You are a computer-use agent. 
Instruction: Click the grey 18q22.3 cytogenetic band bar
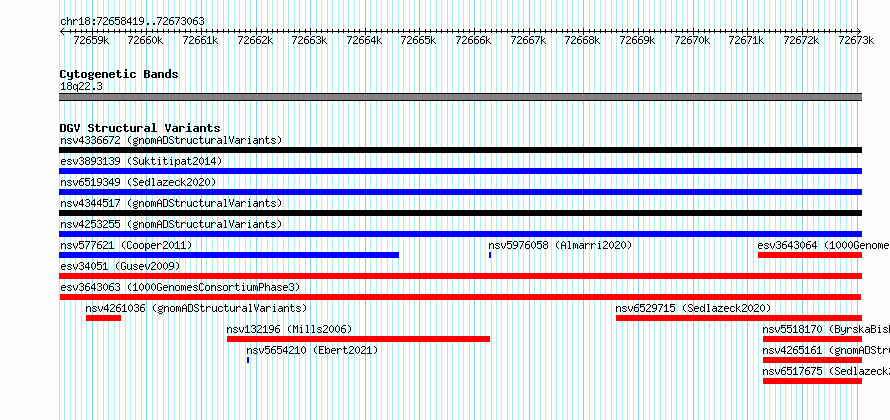pos(461,97)
